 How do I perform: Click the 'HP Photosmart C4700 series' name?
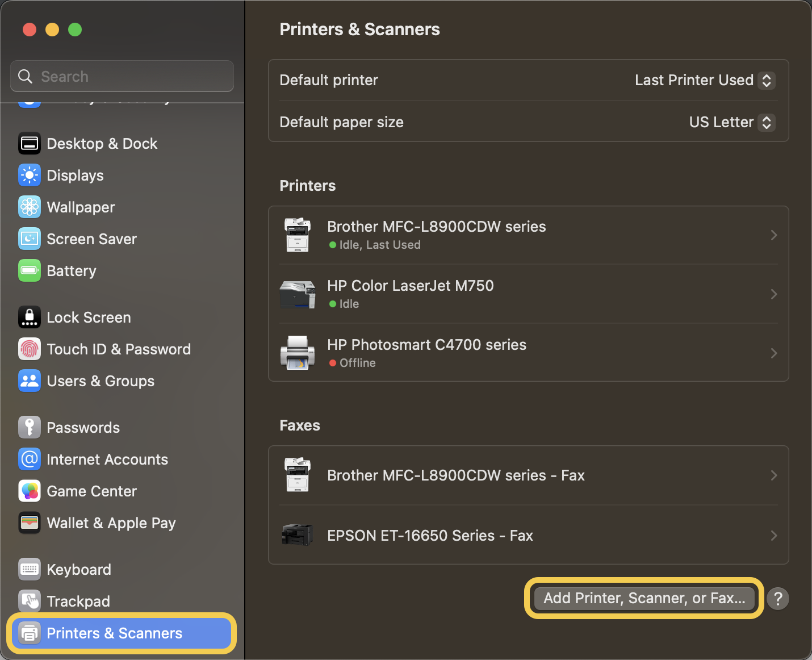427,345
